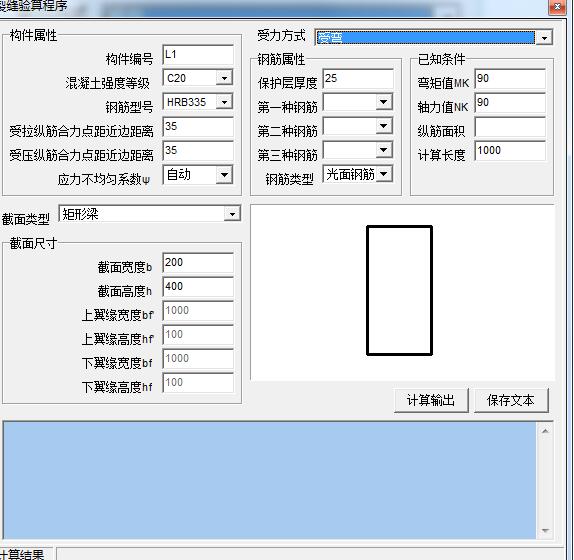Click the empty 纵筋面积 field
Screen dimensions: 574x560
(510, 127)
